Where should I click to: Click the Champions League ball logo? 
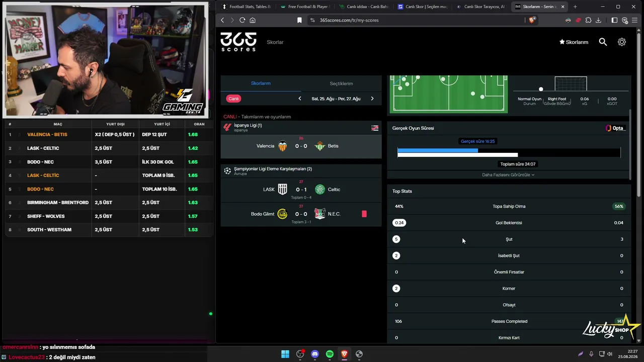227,171
